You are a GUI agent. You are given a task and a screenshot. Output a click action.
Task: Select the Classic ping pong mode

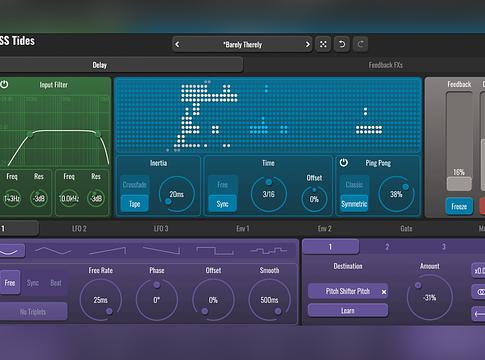(x=354, y=185)
